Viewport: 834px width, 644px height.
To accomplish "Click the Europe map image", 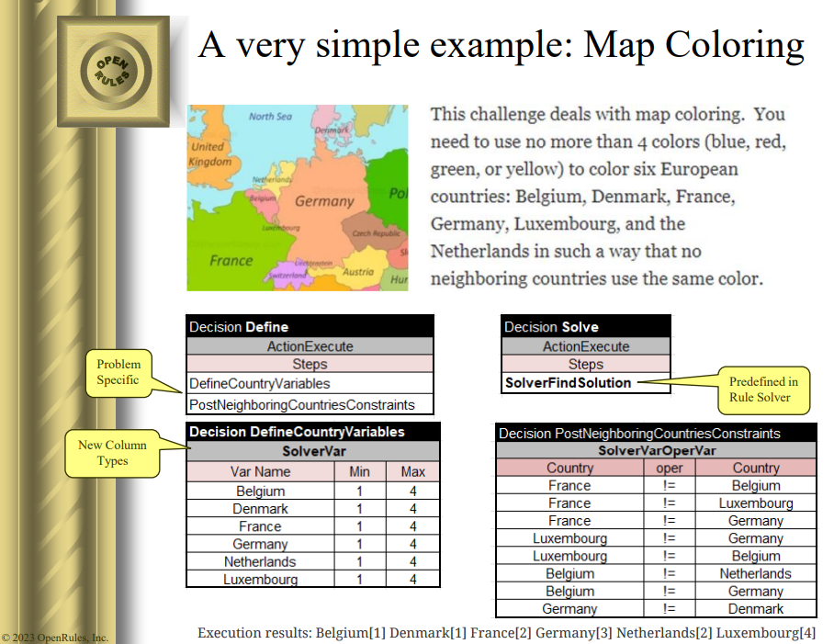I will (298, 198).
